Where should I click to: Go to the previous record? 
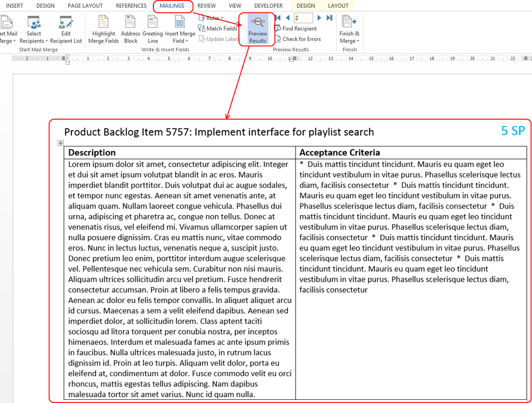pyautogui.click(x=287, y=18)
